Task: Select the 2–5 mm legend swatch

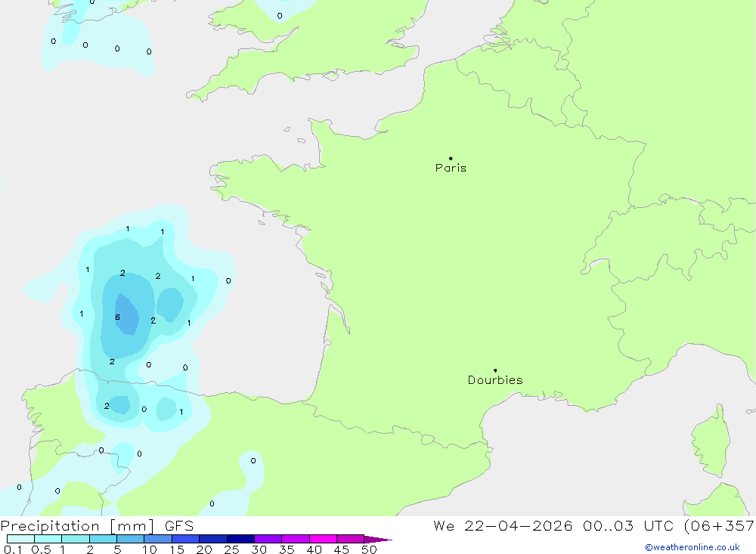Action: [103, 539]
